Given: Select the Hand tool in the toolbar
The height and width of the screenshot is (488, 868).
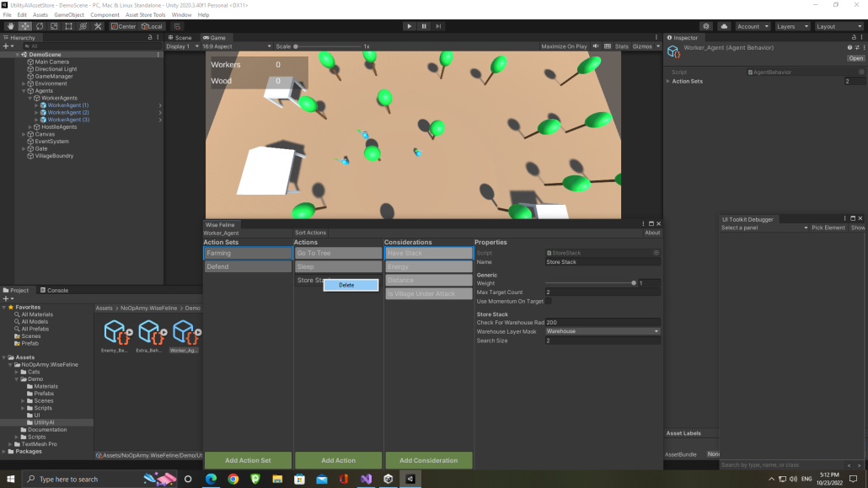Looking at the screenshot, I should pos(10,26).
